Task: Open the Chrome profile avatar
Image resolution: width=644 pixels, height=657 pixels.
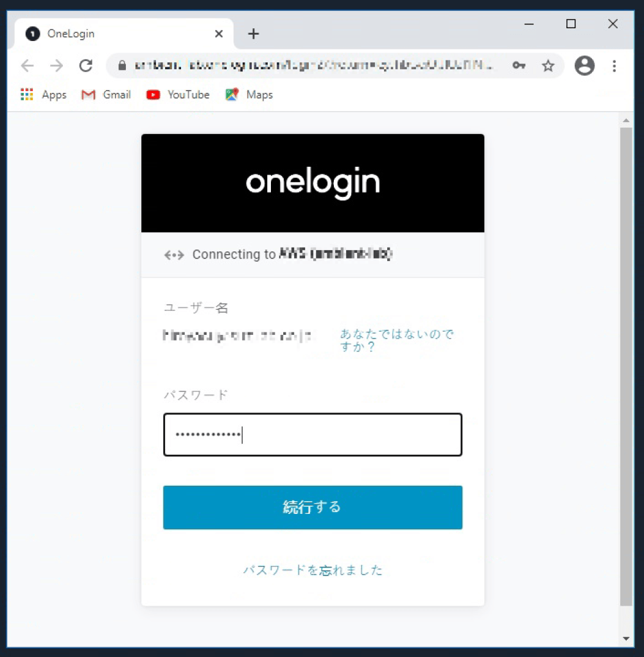Action: pyautogui.click(x=584, y=66)
